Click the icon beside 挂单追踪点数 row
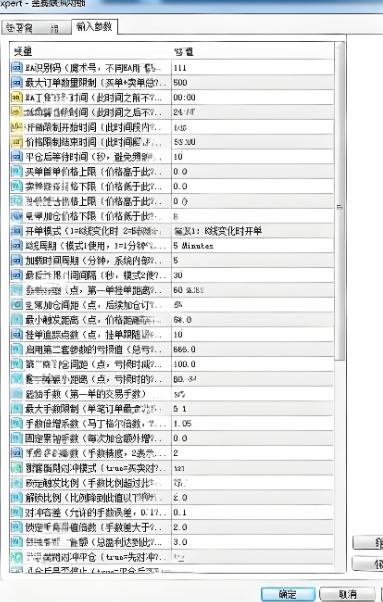 17,334
